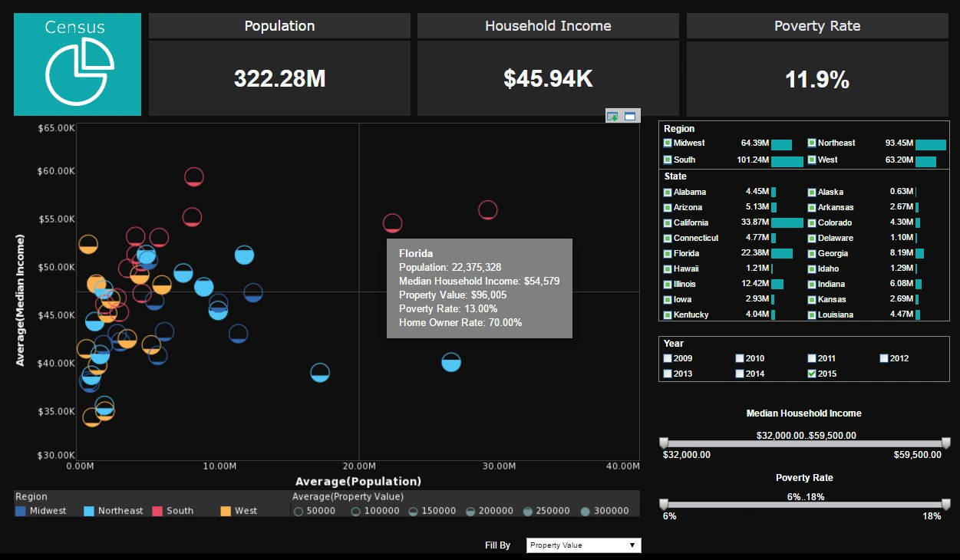
Task: Select the Florida bubble in the scatter plot
Action: tap(392, 225)
